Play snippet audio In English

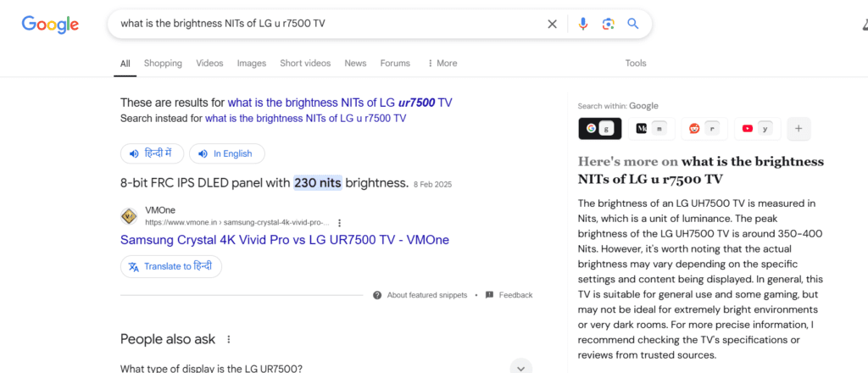click(x=227, y=153)
